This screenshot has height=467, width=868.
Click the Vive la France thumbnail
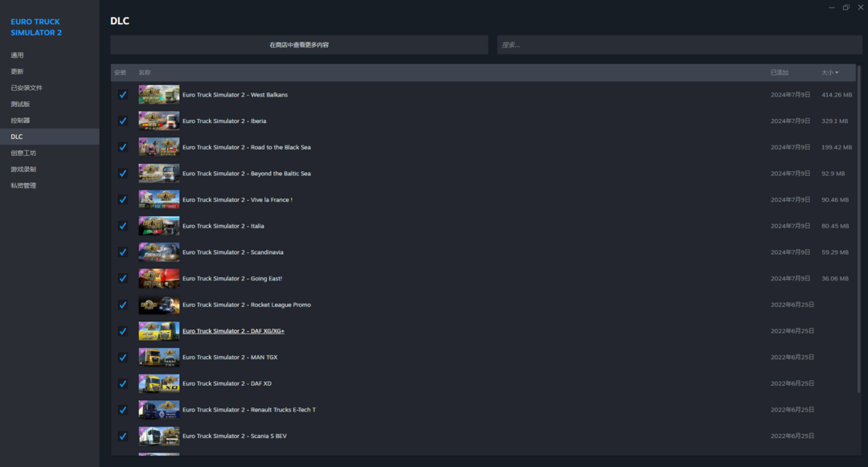159,200
